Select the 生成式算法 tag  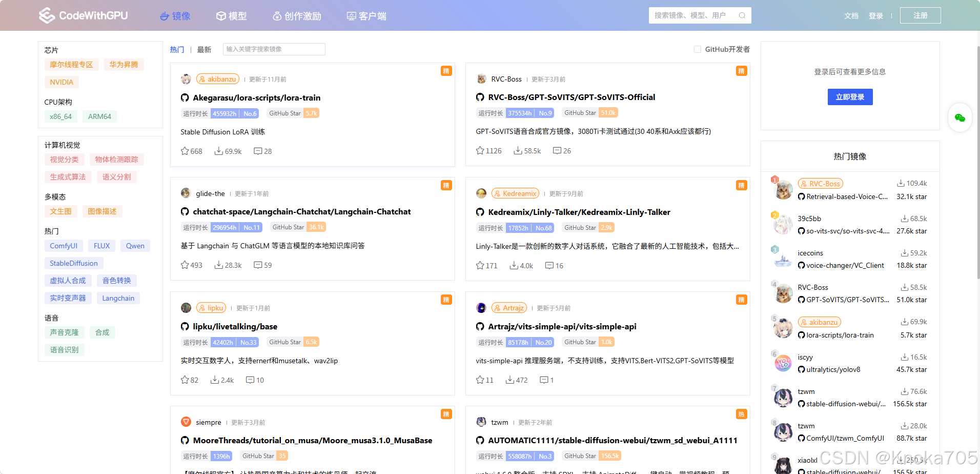point(68,177)
